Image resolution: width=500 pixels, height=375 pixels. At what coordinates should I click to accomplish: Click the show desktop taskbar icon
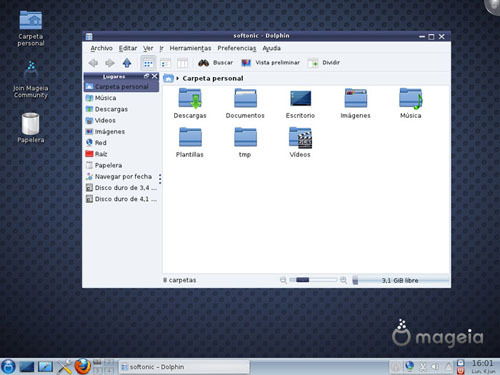coord(27,367)
